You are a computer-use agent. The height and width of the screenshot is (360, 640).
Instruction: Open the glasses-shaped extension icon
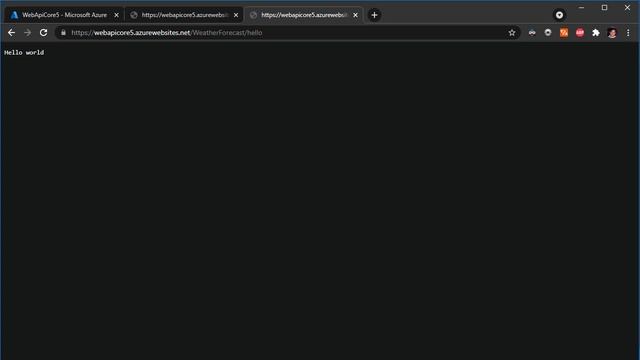tap(532, 33)
